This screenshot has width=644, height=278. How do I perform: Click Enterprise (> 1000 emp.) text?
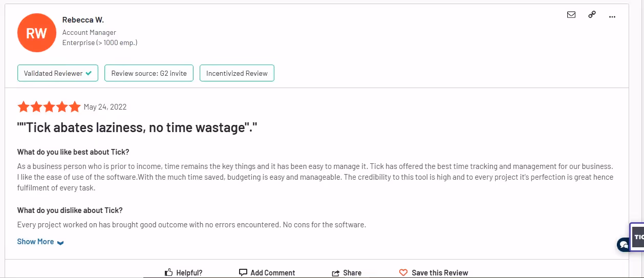(x=100, y=42)
